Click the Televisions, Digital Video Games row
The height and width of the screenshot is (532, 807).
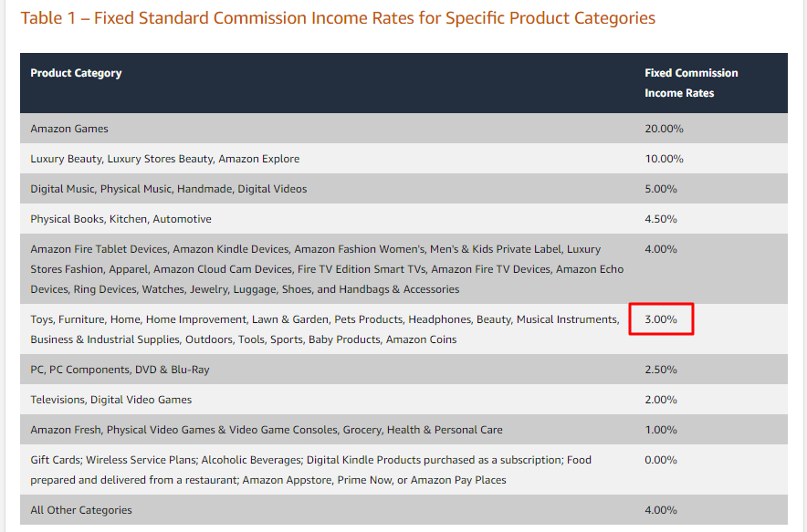click(404, 400)
